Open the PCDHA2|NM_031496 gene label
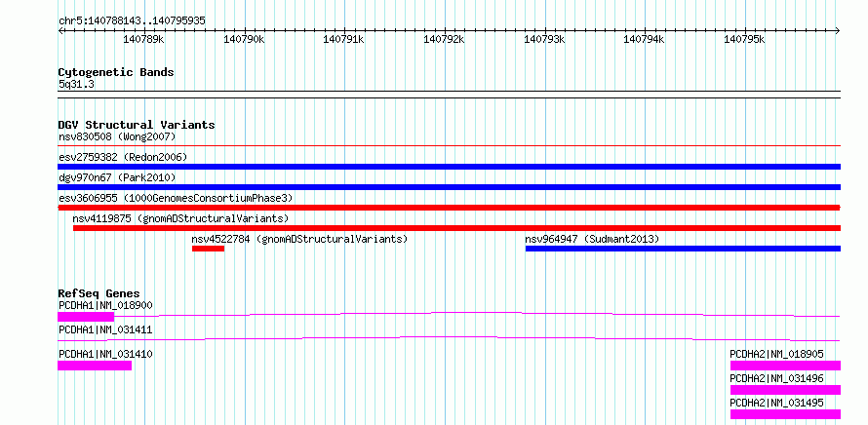This screenshot has height=425, width=868. (x=776, y=378)
